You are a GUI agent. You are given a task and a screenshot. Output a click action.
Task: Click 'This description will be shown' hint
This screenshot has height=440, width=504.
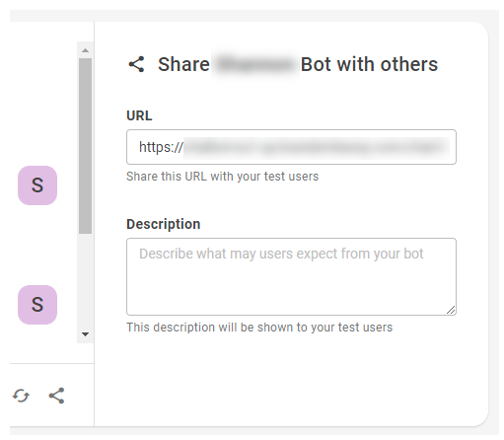point(259,328)
